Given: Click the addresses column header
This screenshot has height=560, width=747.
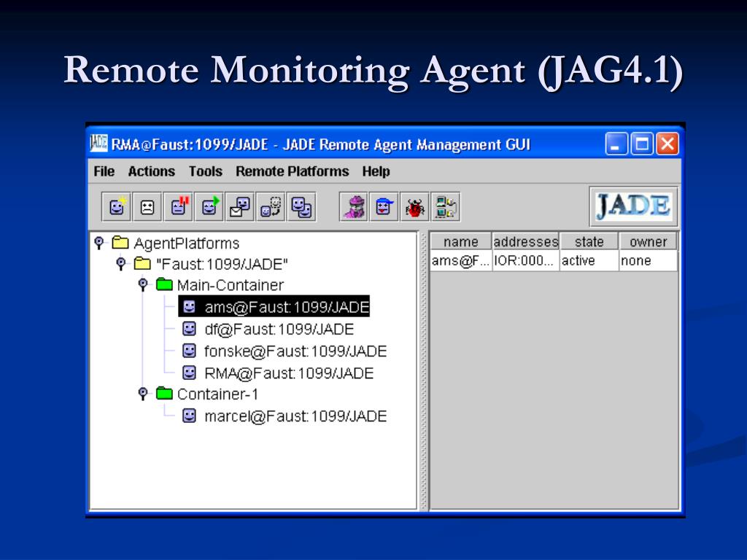Looking at the screenshot, I should pos(525,241).
